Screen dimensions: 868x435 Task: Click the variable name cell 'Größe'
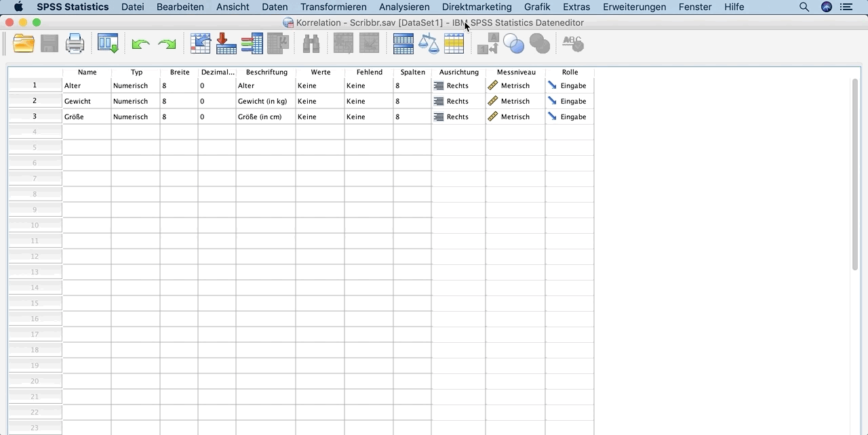click(87, 117)
